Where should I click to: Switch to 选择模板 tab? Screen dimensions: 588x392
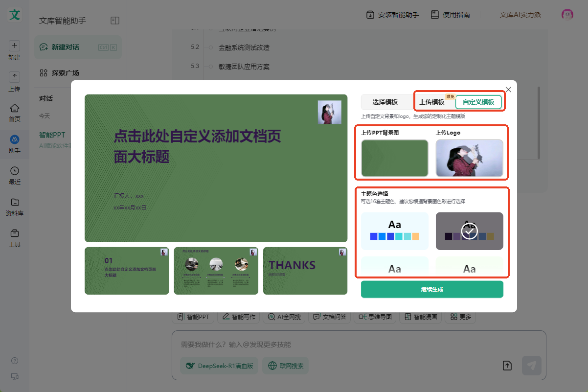(385, 102)
